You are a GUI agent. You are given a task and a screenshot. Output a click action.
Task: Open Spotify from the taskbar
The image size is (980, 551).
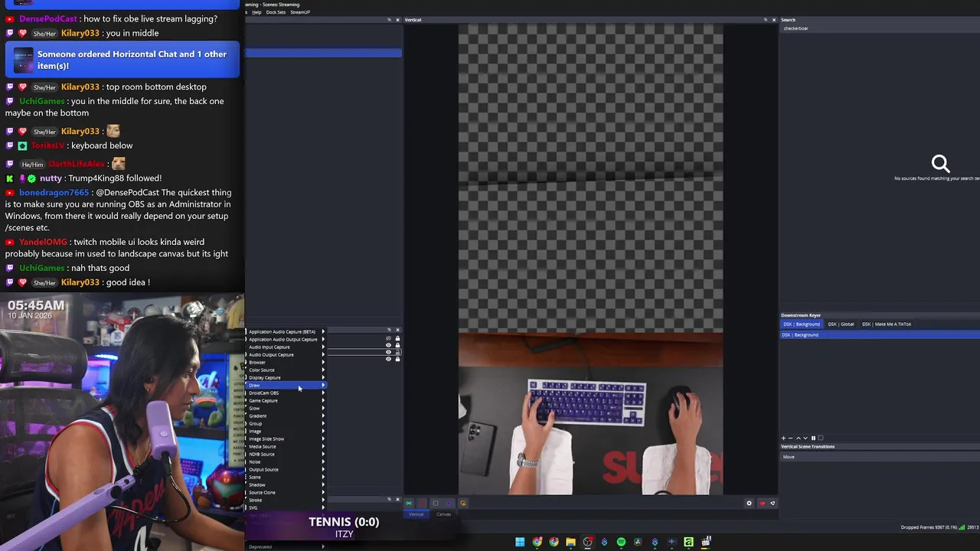[621, 543]
